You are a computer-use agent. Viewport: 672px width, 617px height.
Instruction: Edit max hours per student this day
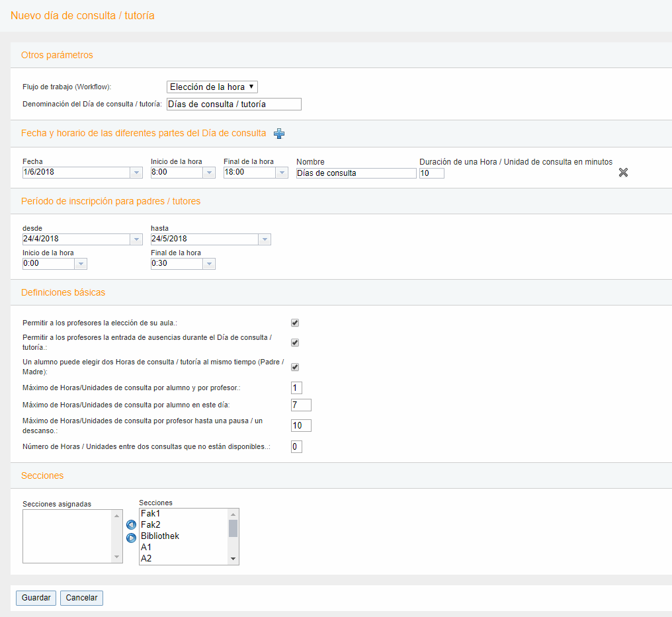[301, 405]
